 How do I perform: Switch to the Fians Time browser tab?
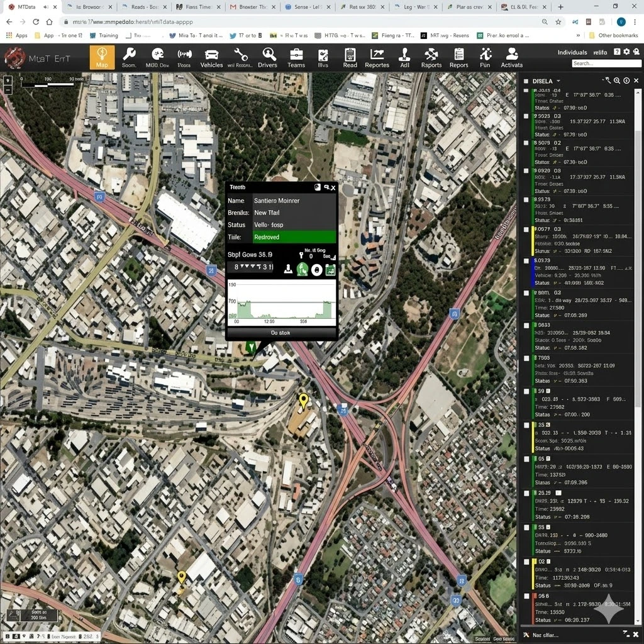[198, 7]
